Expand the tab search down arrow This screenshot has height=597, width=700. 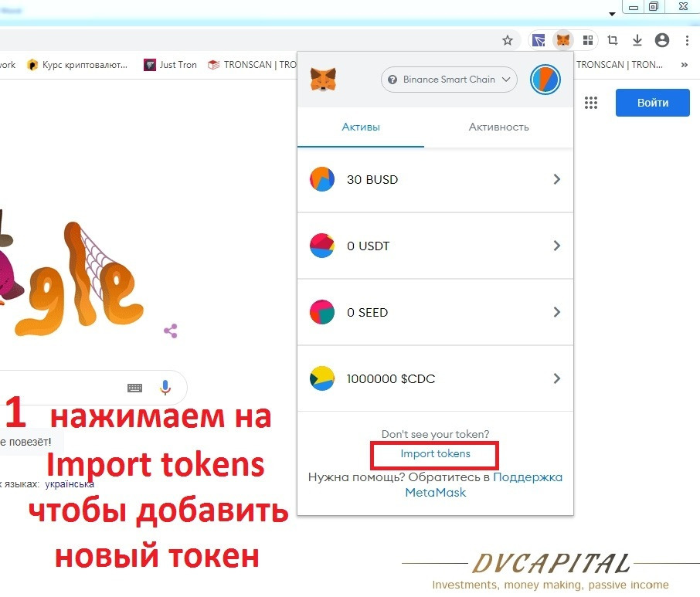tap(612, 14)
